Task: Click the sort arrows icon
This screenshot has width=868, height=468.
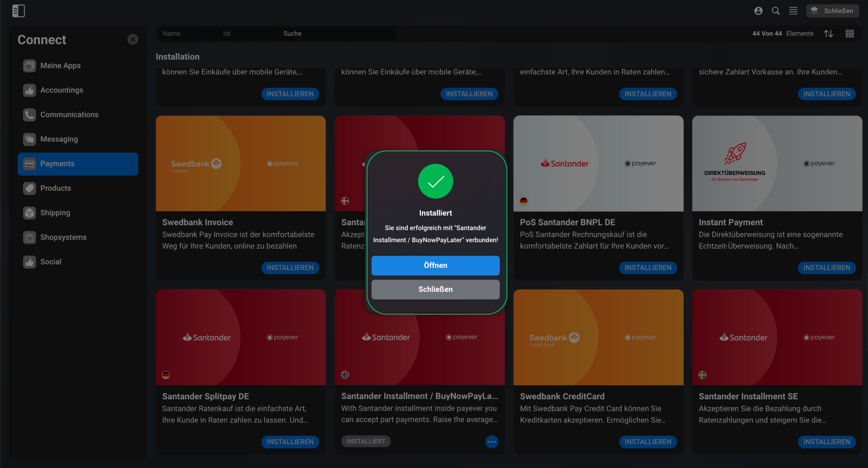Action: click(x=828, y=34)
